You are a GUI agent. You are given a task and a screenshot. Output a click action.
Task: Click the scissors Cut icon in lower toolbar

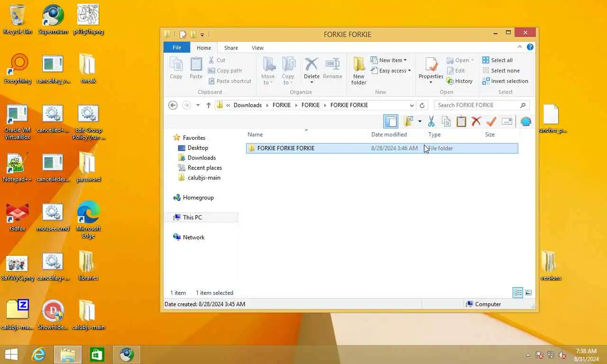tap(431, 121)
